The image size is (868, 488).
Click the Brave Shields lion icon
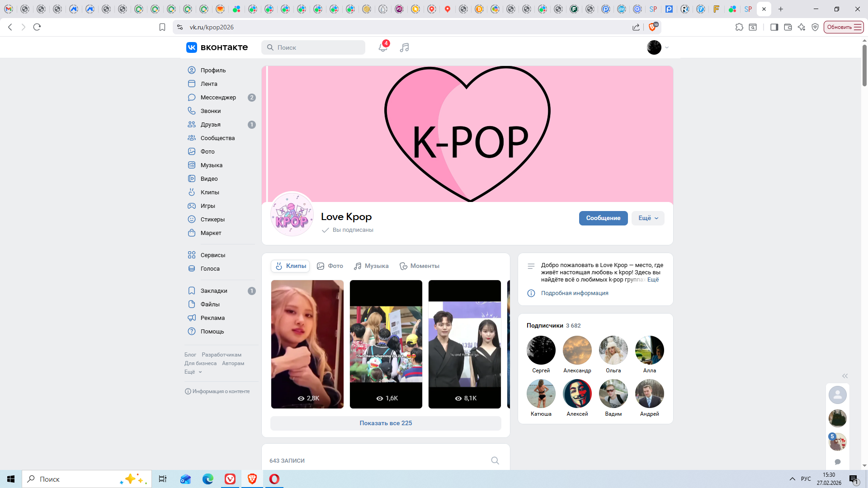(x=652, y=27)
